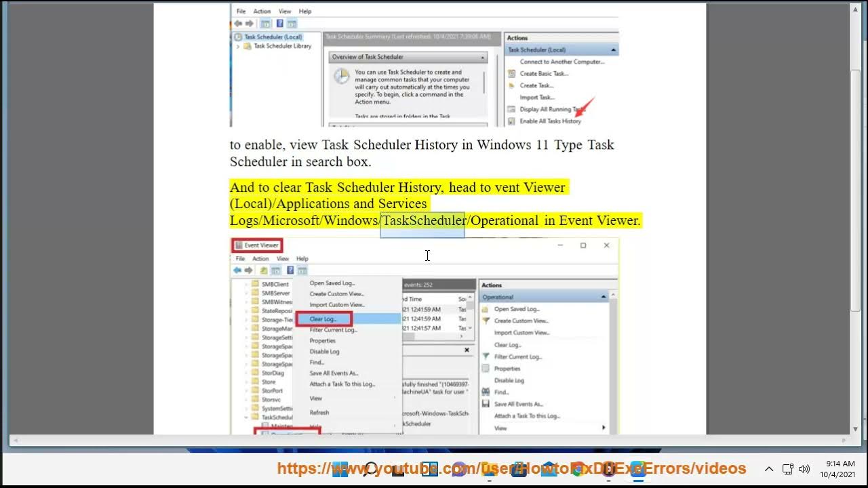Click the vertical scrollbar down arrow

855,428
